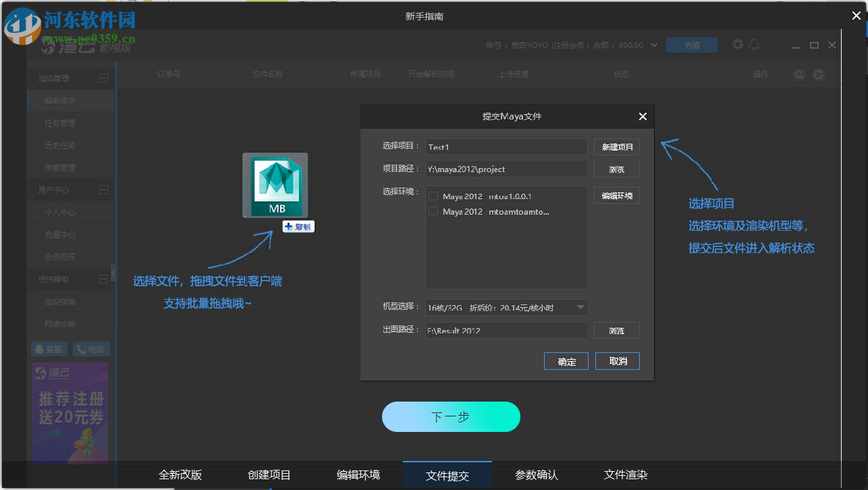Enable the second Maya 2012 mtoamtoamto environment
This screenshot has width=868, height=490.
pyautogui.click(x=433, y=211)
